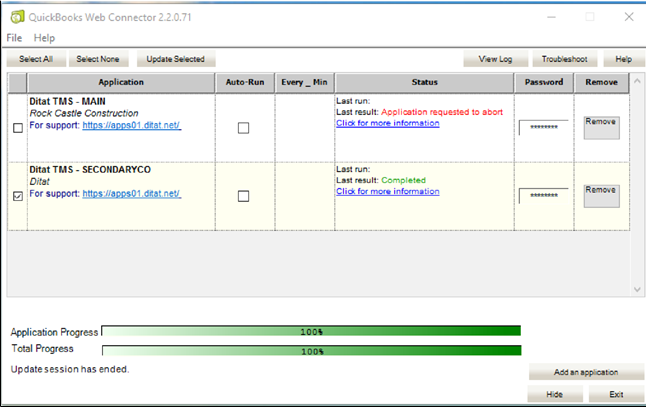Click the Select All button
The image size is (646, 407).
[x=36, y=60]
